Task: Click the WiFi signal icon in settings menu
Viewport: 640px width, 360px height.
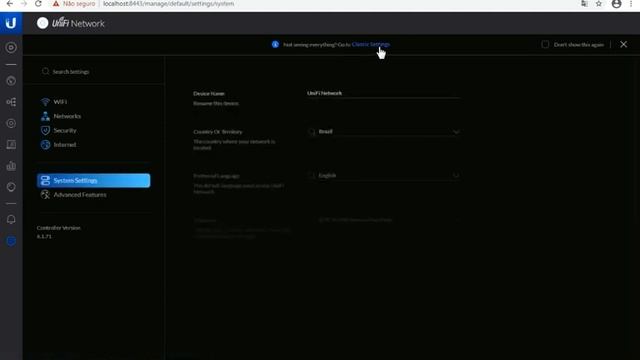Action: click(x=45, y=102)
